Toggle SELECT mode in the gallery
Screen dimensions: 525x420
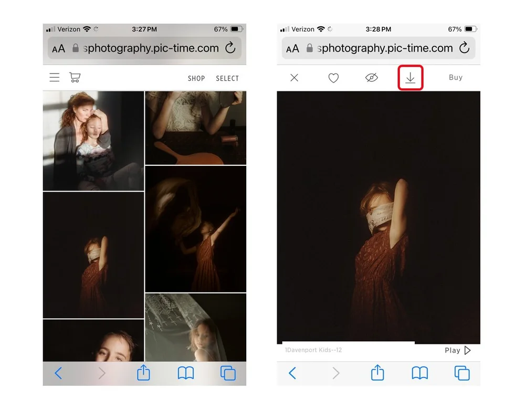coord(227,78)
